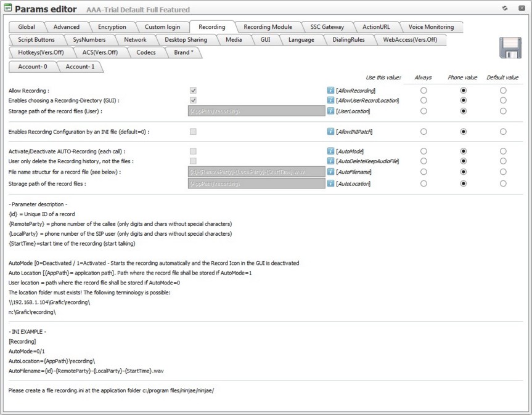The height and width of the screenshot is (415, 532).
Task: Click the file name structure input field
Action: click(256, 172)
